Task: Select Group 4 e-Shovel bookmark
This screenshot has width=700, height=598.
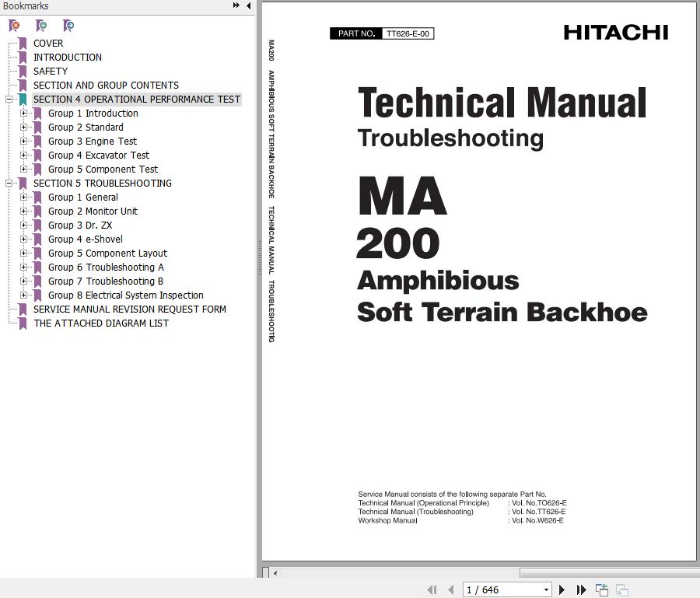Action: [86, 240]
